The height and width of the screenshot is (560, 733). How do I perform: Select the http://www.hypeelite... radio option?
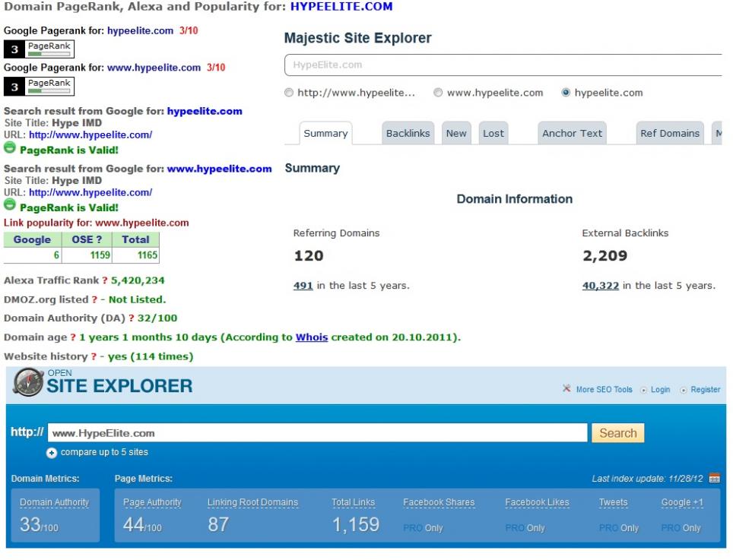click(x=289, y=93)
